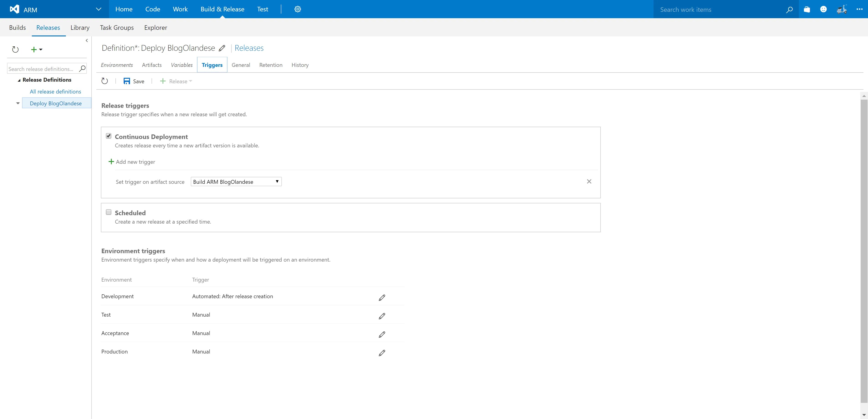The width and height of the screenshot is (868, 419).
Task: Switch to the Variables tab
Action: (x=182, y=65)
